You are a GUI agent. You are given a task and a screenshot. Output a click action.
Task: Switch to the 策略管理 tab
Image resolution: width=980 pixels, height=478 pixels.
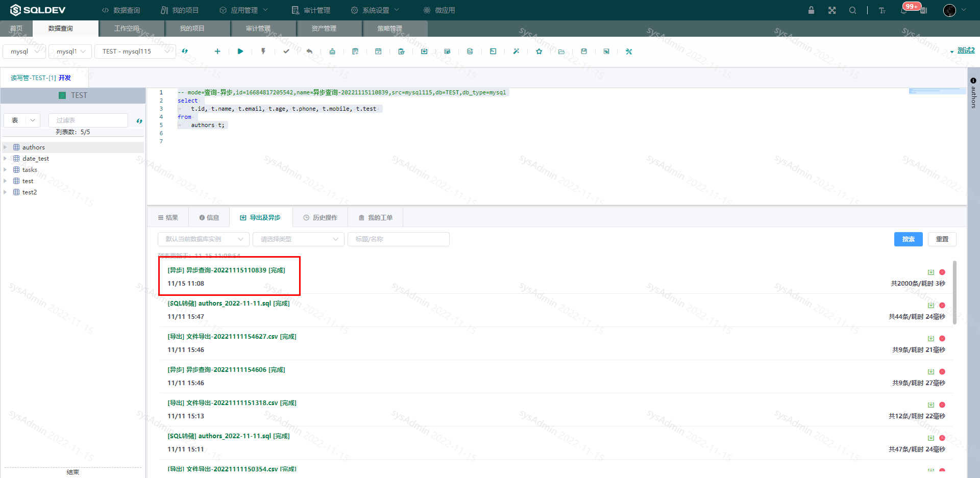(x=390, y=29)
